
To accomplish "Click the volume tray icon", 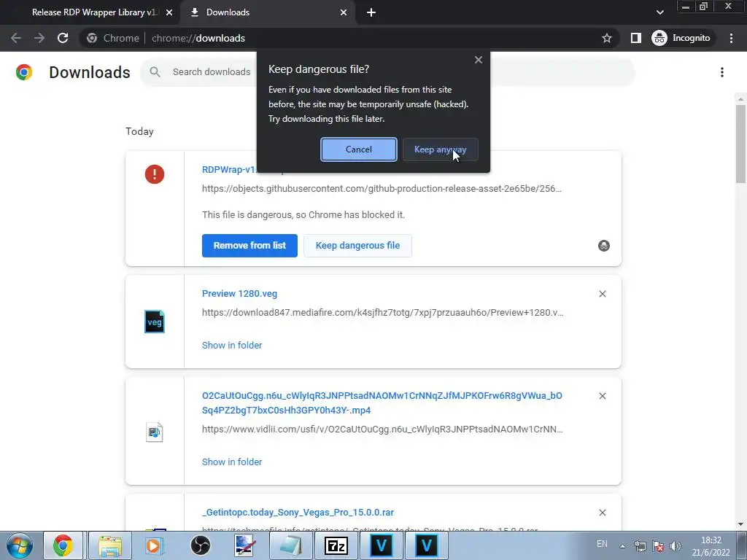I will click(675, 546).
